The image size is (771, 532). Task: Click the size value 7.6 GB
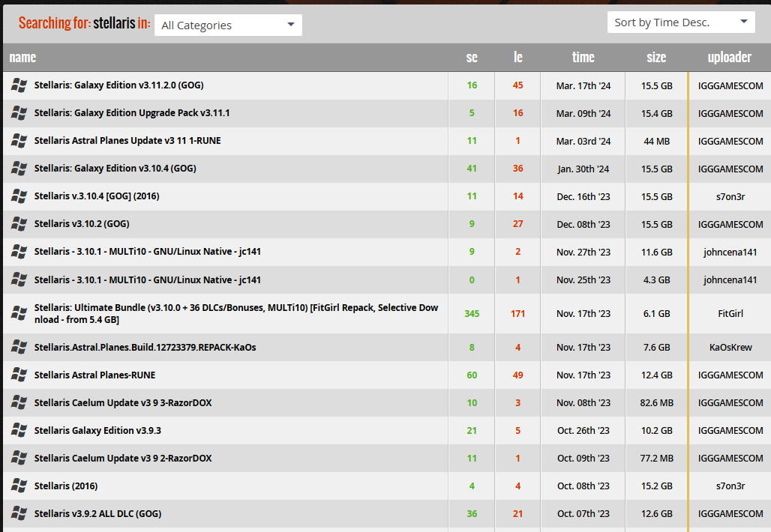656,347
